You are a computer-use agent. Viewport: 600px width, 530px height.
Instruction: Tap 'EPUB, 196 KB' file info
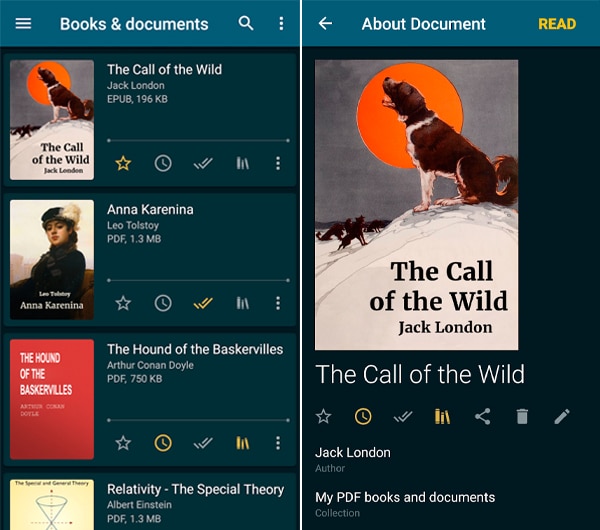click(x=137, y=99)
